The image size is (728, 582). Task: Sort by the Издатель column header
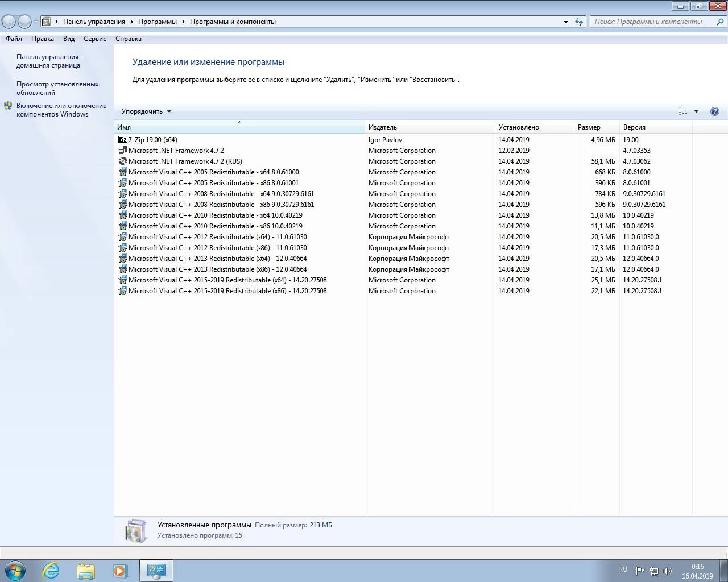(x=430, y=127)
